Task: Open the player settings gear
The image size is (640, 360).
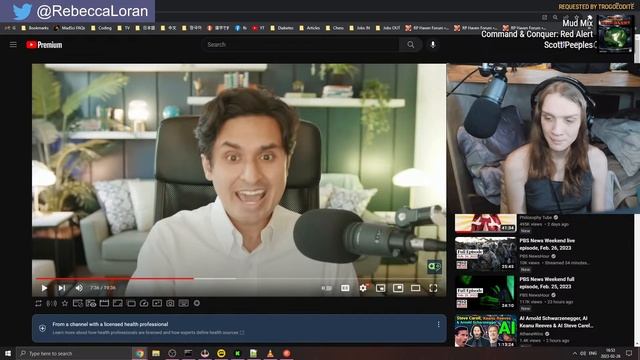Action: [x=363, y=288]
